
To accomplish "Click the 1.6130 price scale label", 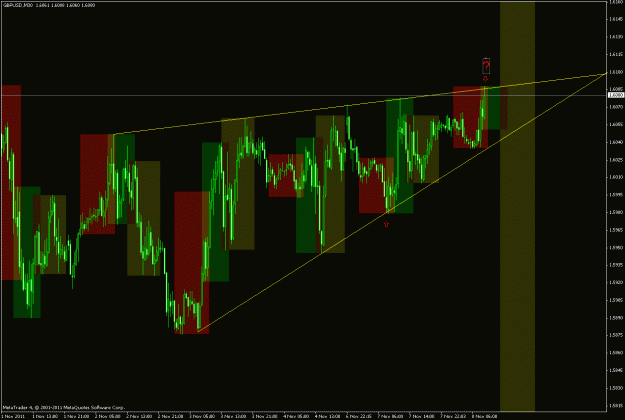I will pos(616,37).
